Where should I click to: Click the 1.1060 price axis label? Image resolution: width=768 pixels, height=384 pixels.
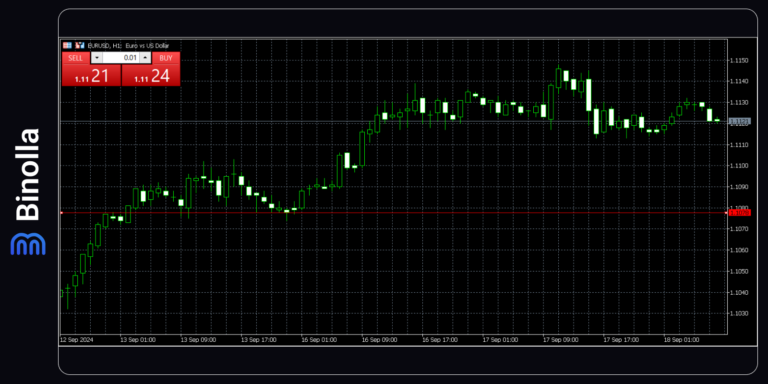pyautogui.click(x=739, y=250)
